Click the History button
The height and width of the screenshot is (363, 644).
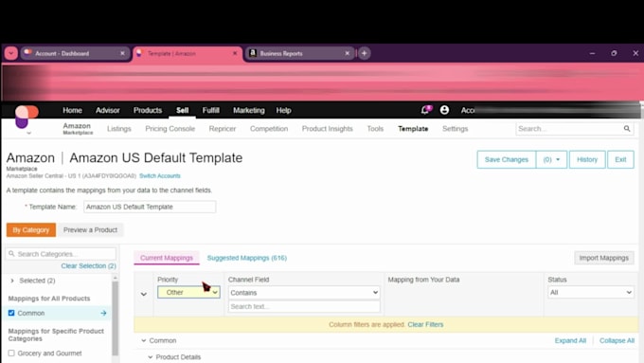pos(587,159)
